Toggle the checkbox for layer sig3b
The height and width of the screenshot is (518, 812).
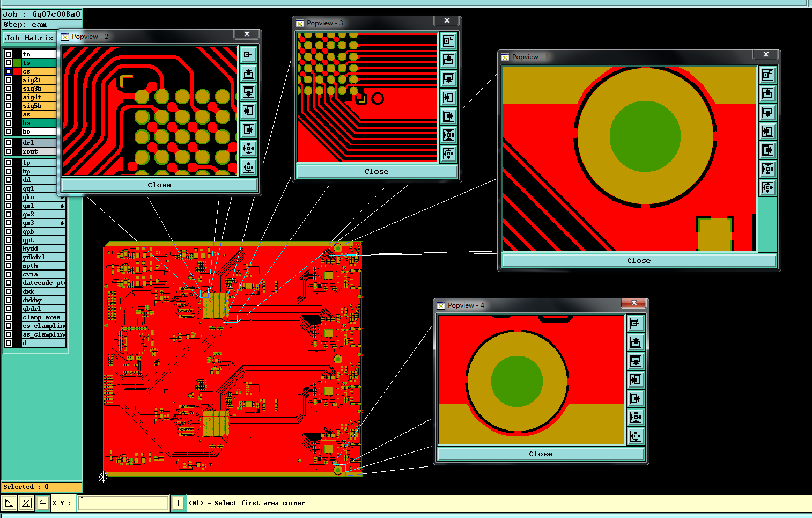(x=9, y=89)
